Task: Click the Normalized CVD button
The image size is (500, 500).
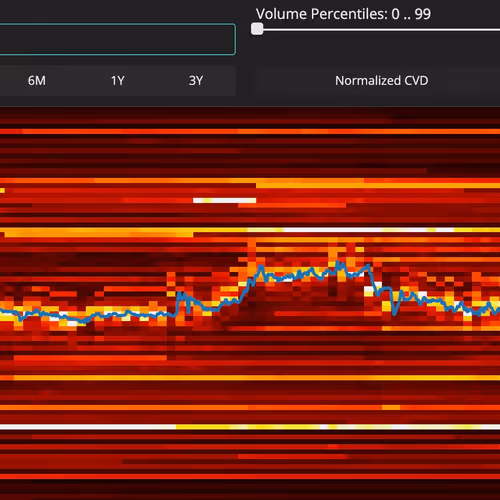Action: click(381, 81)
